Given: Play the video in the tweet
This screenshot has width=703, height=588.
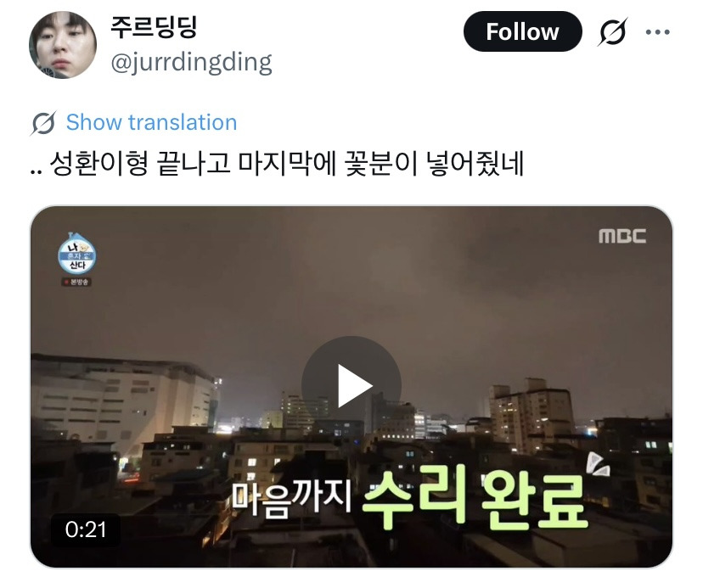Looking at the screenshot, I should (351, 386).
